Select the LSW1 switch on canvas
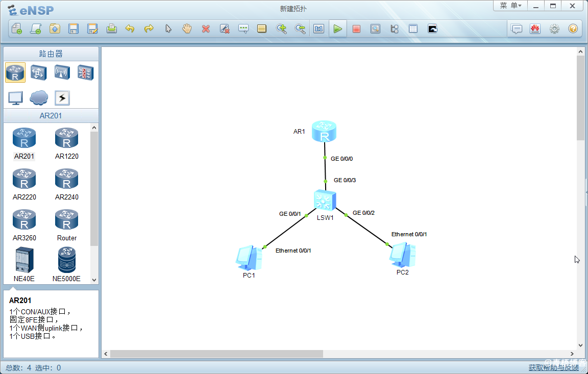Screen dimensions: 588x374 click(325, 200)
